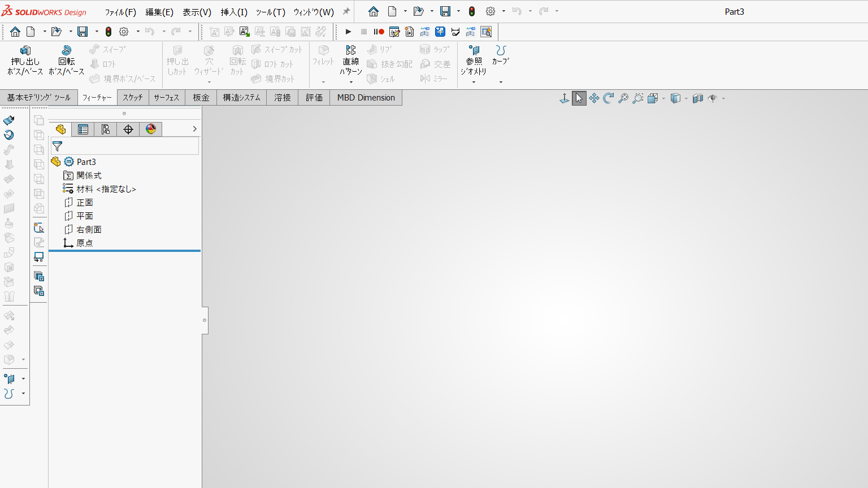Open the 挿入(I) menu
Image resolution: width=868 pixels, height=488 pixels.
[234, 12]
